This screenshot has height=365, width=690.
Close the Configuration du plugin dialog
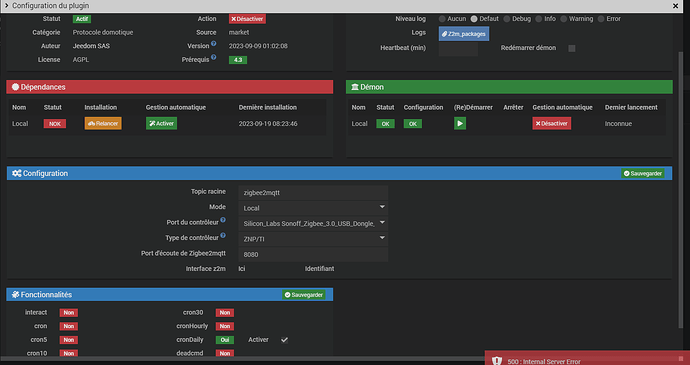coord(675,6)
